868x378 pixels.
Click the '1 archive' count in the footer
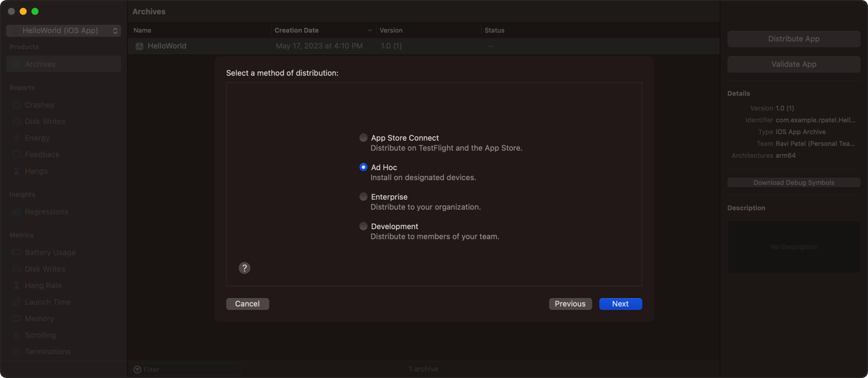(424, 369)
